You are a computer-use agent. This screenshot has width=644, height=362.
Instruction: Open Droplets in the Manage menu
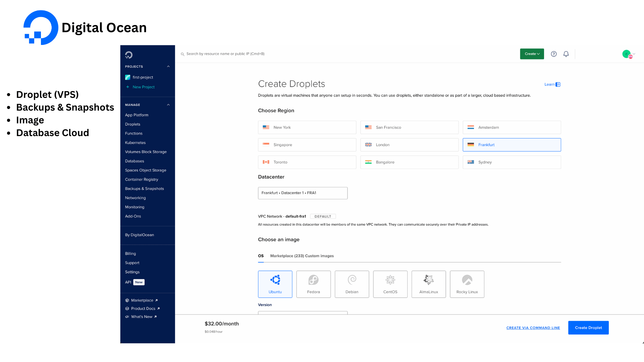(132, 124)
